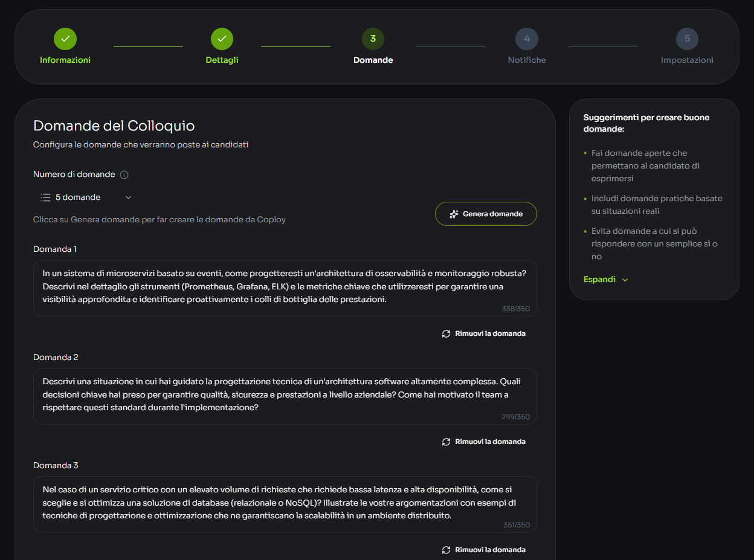Click the green check on the Informazioni step
754x560 pixels.
pos(65,38)
